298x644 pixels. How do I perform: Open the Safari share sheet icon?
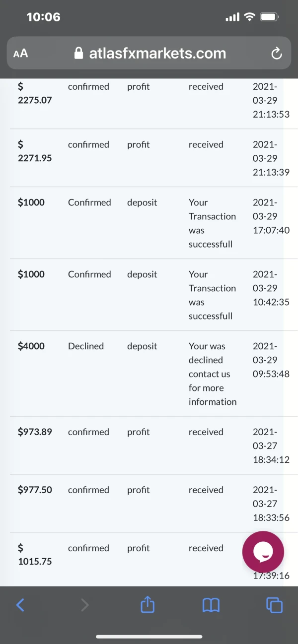[148, 605]
